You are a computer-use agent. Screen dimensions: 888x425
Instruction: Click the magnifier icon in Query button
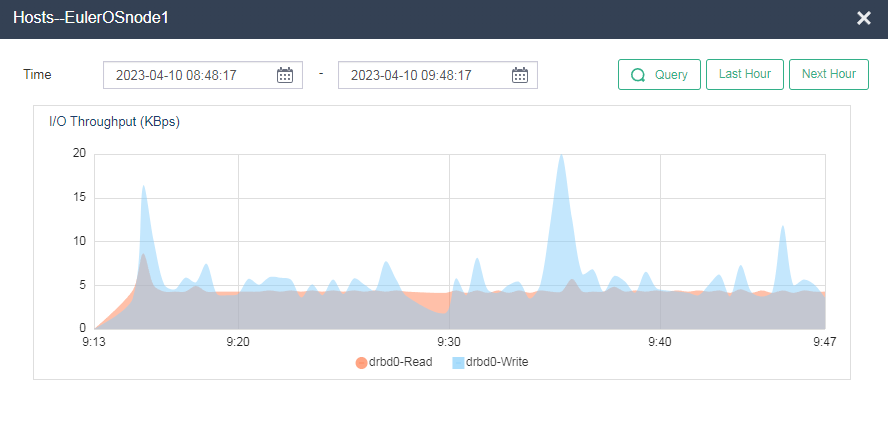pyautogui.click(x=638, y=75)
